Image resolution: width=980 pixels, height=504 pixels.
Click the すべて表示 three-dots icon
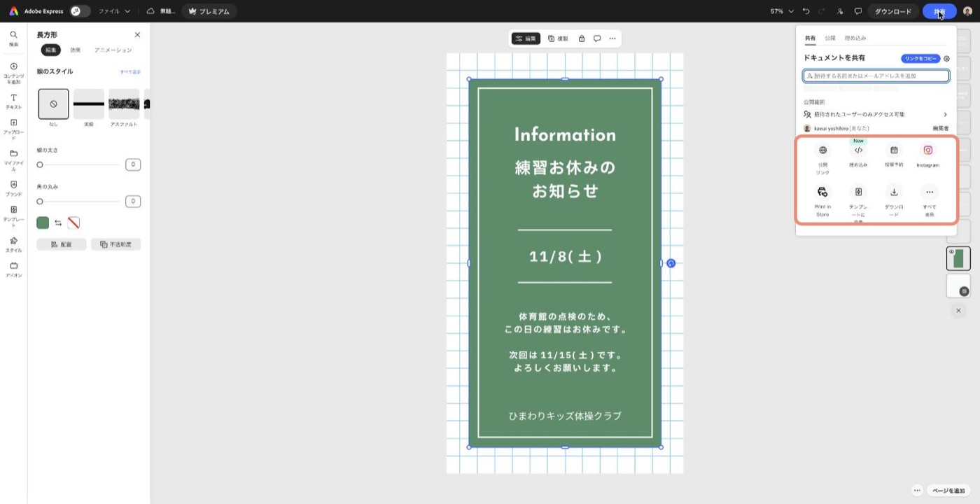(x=930, y=192)
